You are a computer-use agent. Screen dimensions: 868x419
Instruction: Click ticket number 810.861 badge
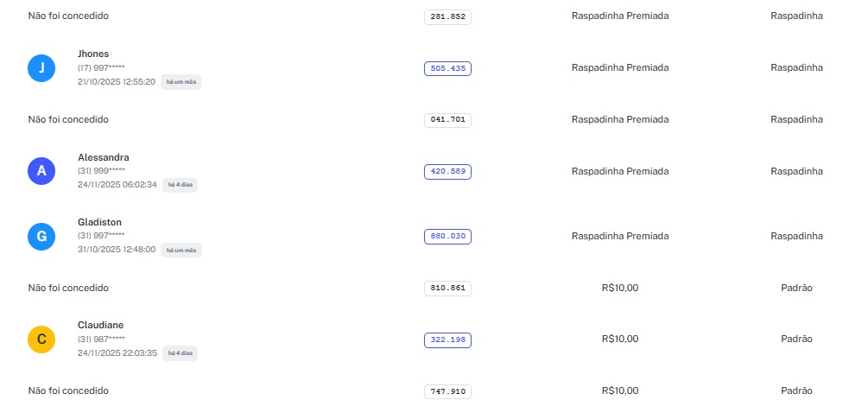pyautogui.click(x=447, y=288)
